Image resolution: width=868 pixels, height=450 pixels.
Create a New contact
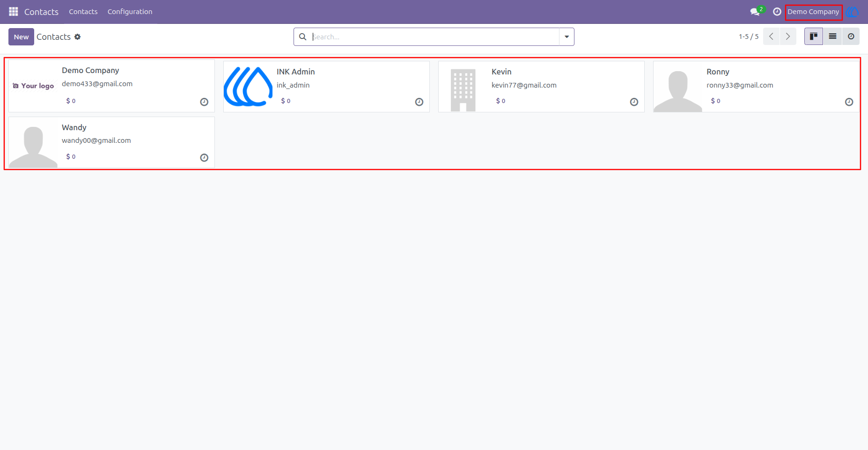pyautogui.click(x=21, y=37)
